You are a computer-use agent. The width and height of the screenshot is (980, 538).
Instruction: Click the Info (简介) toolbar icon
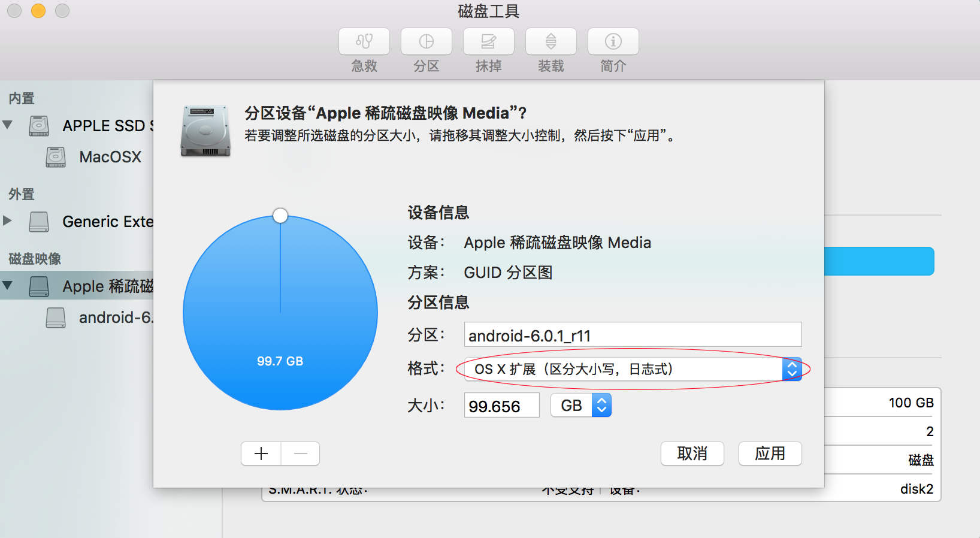point(613,41)
